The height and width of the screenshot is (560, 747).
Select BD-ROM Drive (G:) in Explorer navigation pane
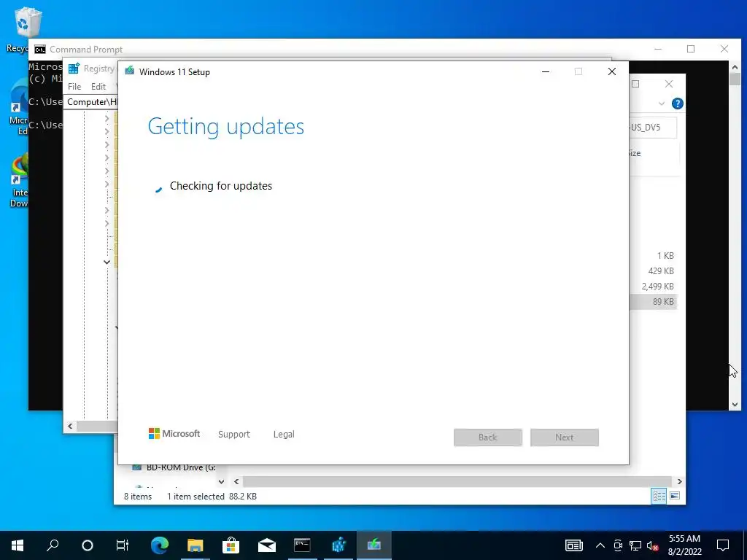[174, 467]
